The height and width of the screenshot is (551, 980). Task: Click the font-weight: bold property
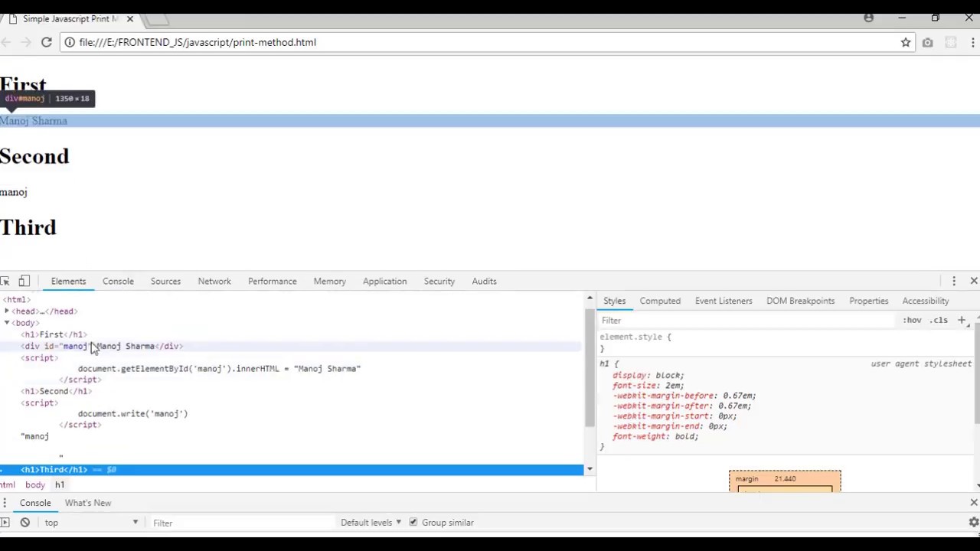(x=655, y=436)
